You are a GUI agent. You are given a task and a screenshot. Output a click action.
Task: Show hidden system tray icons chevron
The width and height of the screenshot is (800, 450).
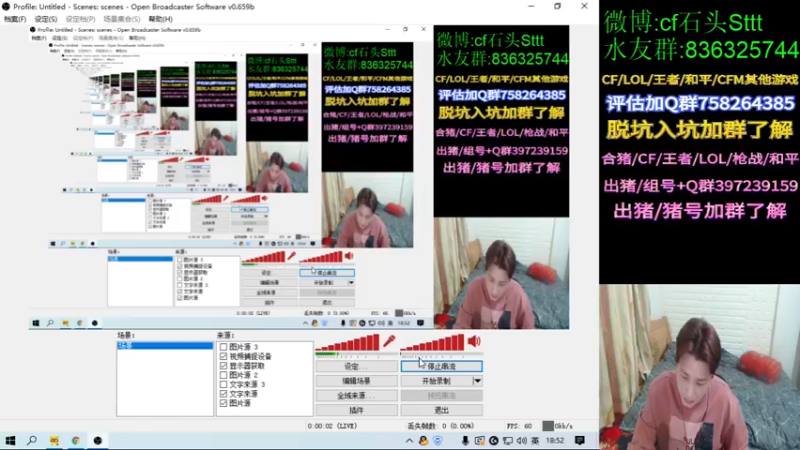[x=409, y=441]
